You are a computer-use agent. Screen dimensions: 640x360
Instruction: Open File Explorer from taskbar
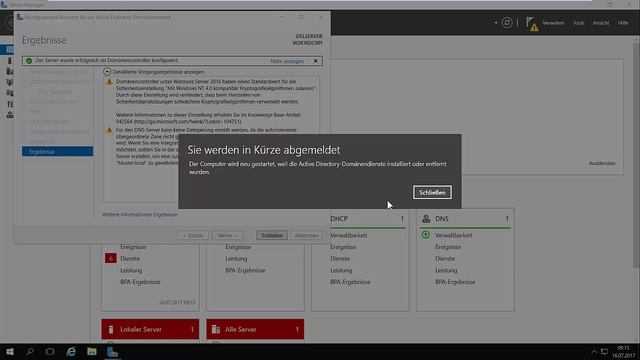pyautogui.click(x=92, y=351)
